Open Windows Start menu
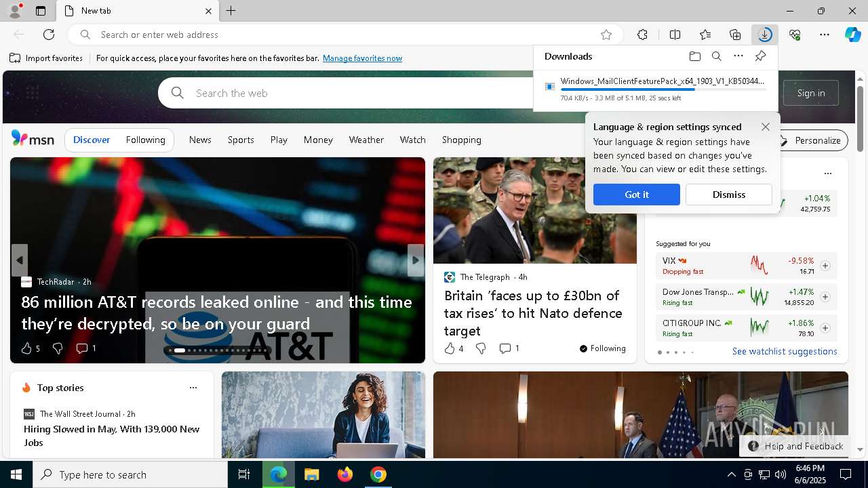 16,474
